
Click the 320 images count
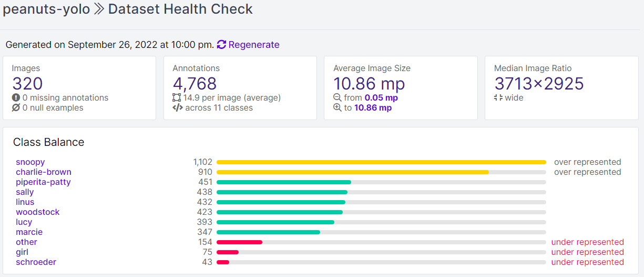(x=27, y=84)
